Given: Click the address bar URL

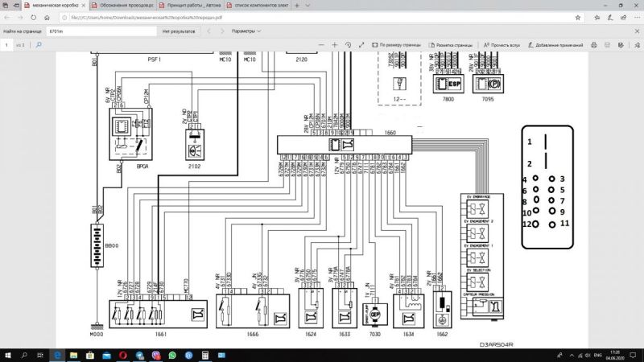Looking at the screenshot, I should click(x=147, y=18).
